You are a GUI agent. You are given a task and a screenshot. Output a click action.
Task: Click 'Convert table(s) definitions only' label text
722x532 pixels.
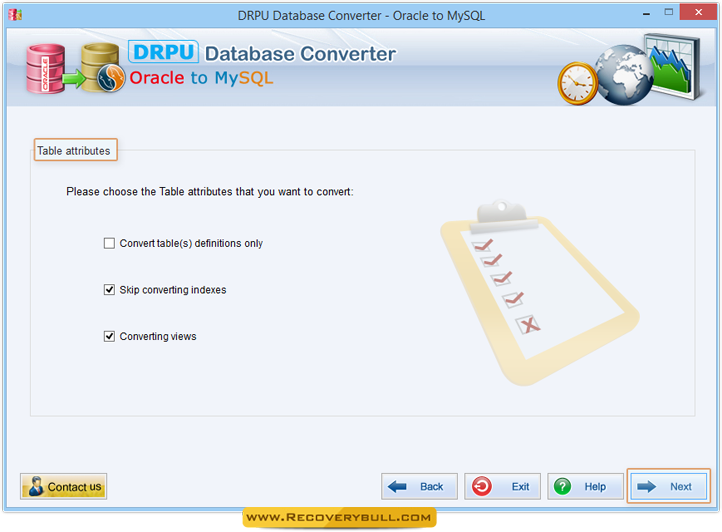pyautogui.click(x=191, y=243)
